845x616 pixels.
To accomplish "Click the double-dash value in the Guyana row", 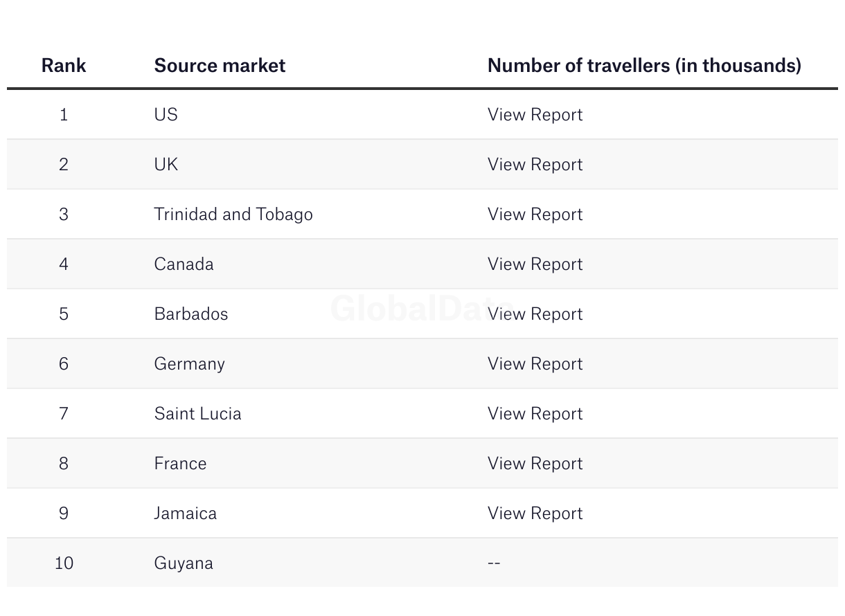I will tap(494, 563).
